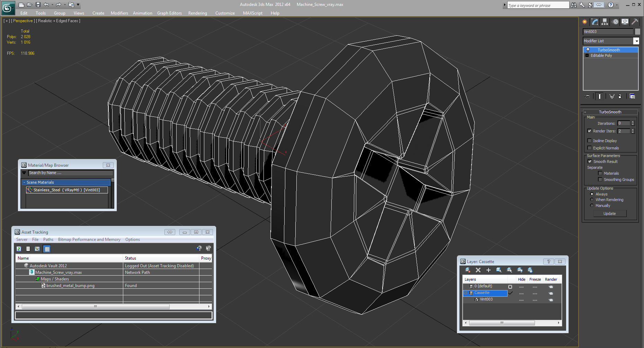Open the MAXScript menu
This screenshot has width=644, height=348.
coord(253,13)
